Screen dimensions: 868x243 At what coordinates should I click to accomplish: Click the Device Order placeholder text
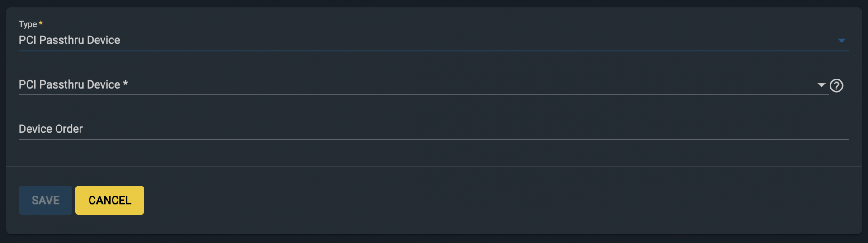[51, 129]
